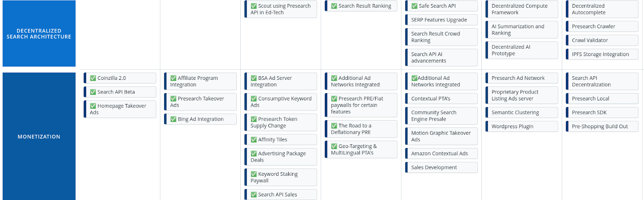This screenshot has height=200, width=644.
Task: Open the Decentralized AI Prototype card
Action: pos(522,50)
